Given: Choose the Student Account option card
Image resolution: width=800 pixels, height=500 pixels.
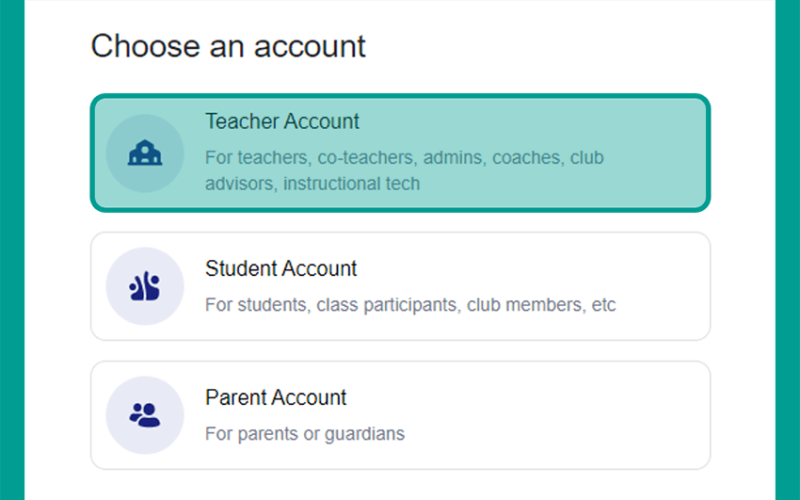Looking at the screenshot, I should 401,286.
